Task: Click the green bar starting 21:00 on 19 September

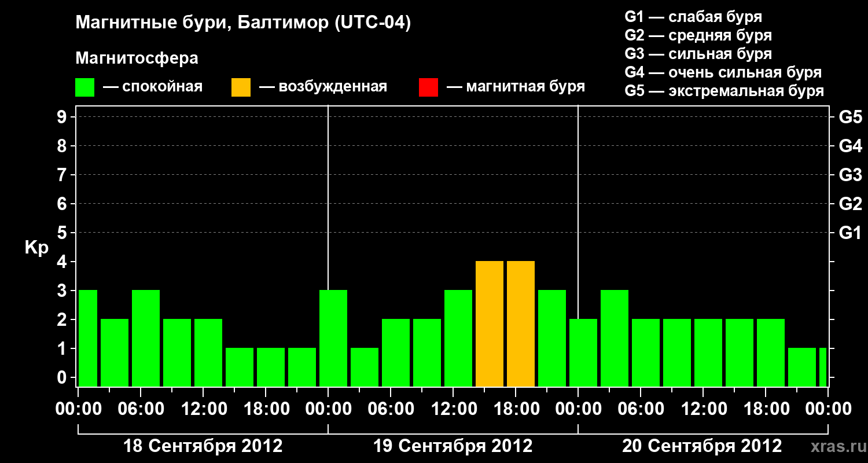Action: [x=552, y=339]
